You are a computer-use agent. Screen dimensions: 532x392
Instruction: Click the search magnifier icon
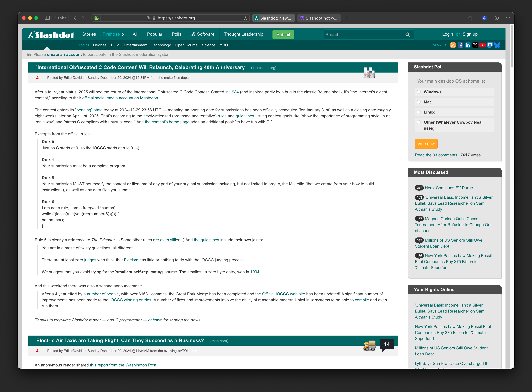click(x=407, y=35)
